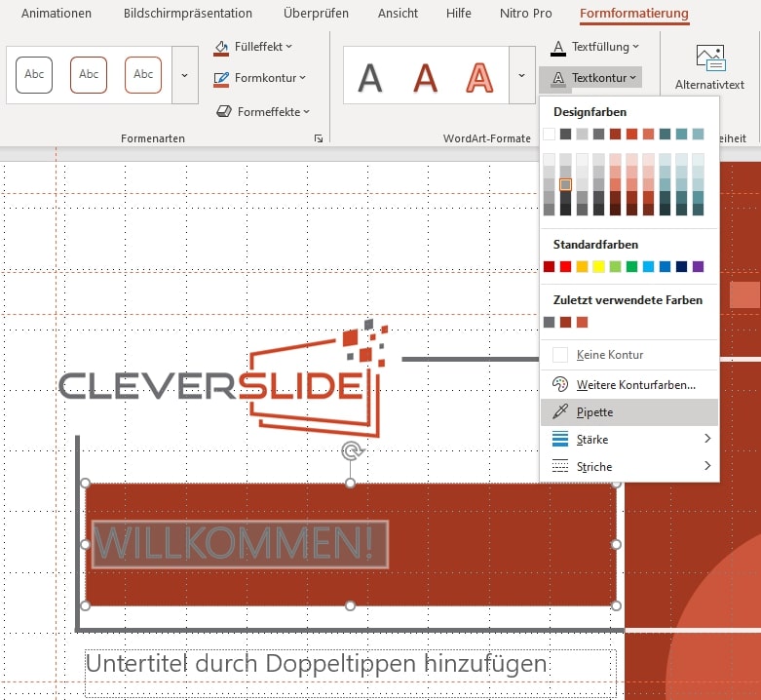Pick the gray recently used color

pos(549,323)
